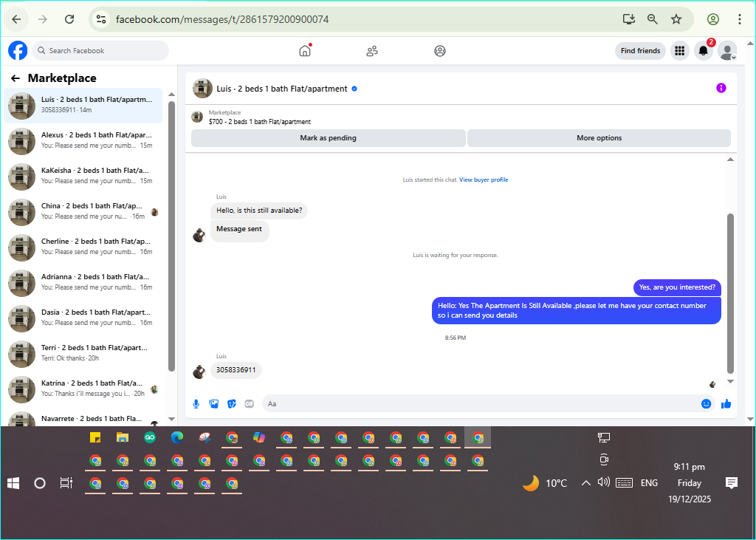Open the Luis conversation header name
This screenshot has height=540, width=756.
(x=282, y=89)
